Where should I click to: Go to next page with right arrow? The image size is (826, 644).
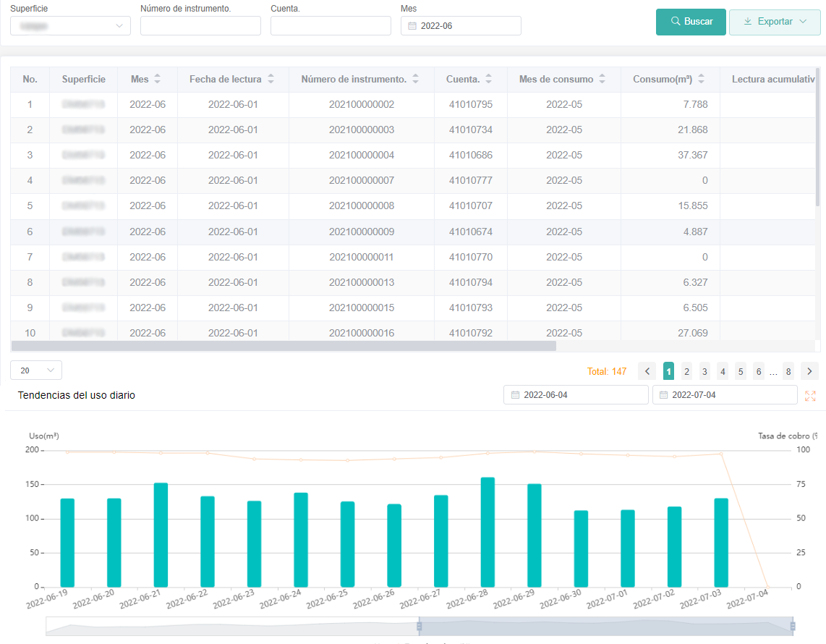810,371
